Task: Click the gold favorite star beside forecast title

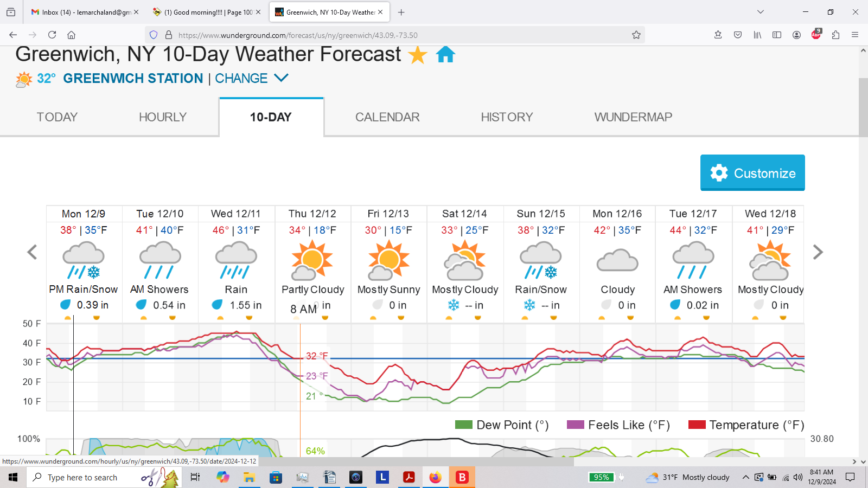Action: point(417,55)
